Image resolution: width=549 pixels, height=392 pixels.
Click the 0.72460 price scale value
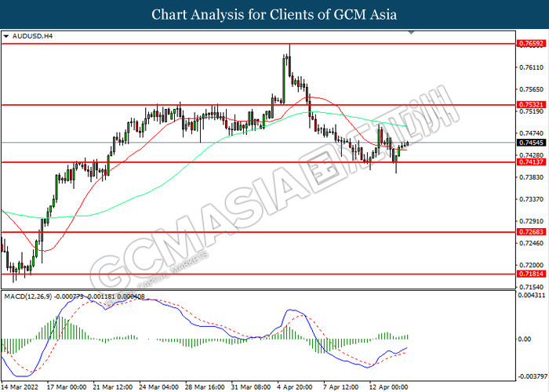pos(531,243)
